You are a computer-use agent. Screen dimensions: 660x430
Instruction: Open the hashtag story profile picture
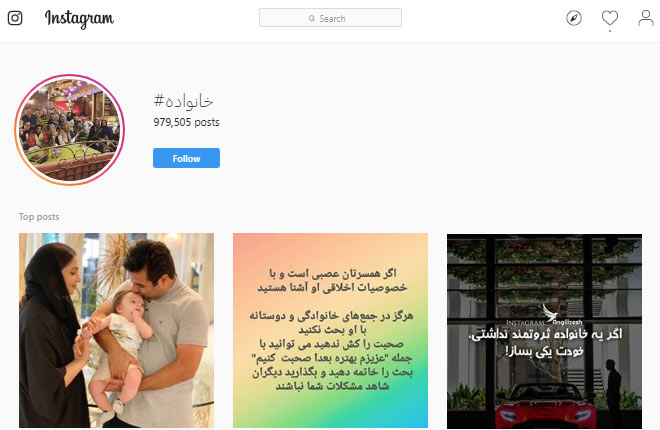tap(69, 130)
